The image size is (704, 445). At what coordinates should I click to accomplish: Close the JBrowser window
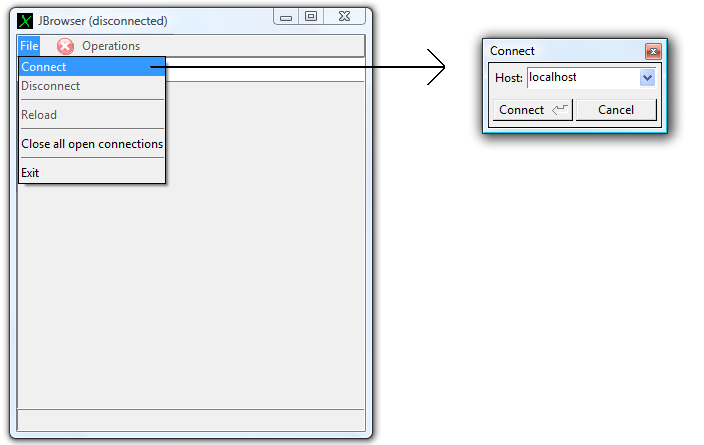pyautogui.click(x=344, y=17)
